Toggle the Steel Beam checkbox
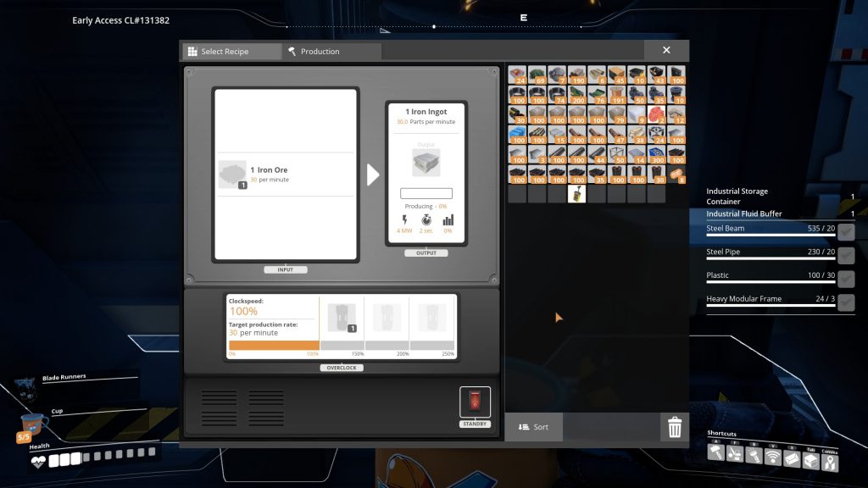The height and width of the screenshot is (488, 868). (x=845, y=232)
